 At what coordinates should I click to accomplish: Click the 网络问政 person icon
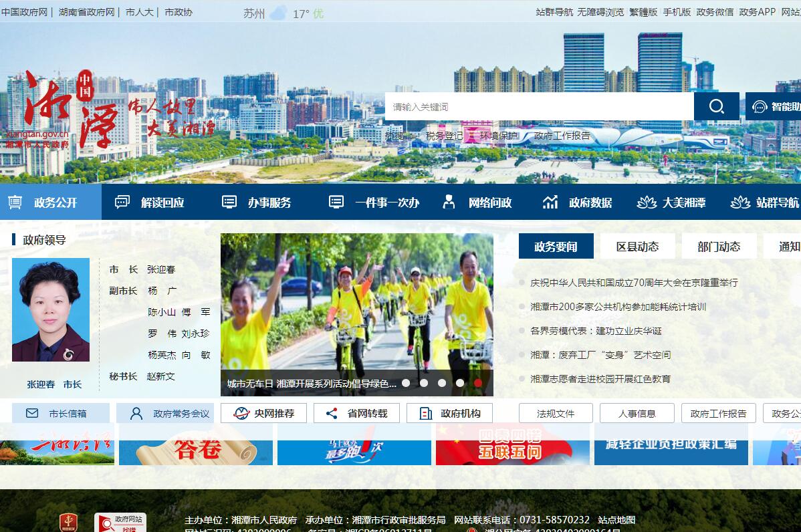(449, 202)
